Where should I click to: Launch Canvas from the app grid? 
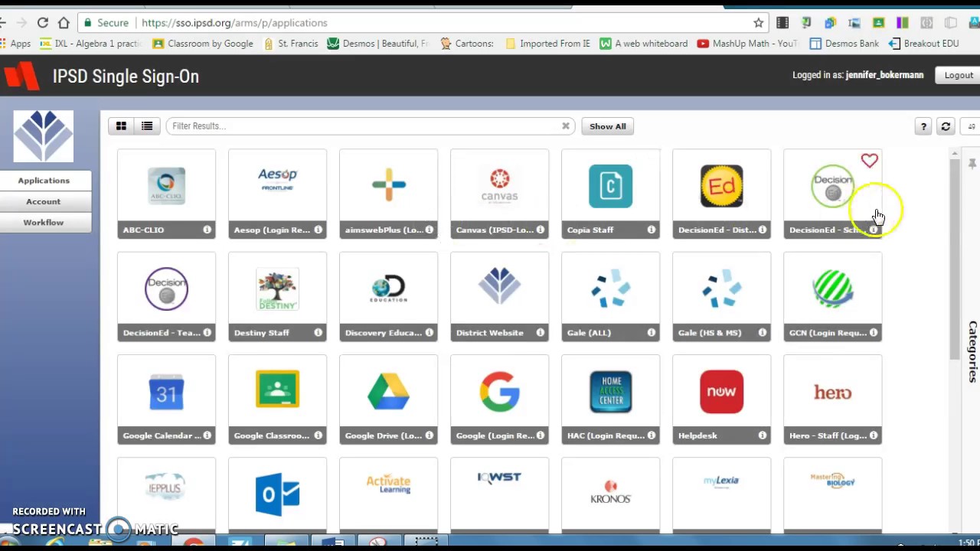pos(499,194)
